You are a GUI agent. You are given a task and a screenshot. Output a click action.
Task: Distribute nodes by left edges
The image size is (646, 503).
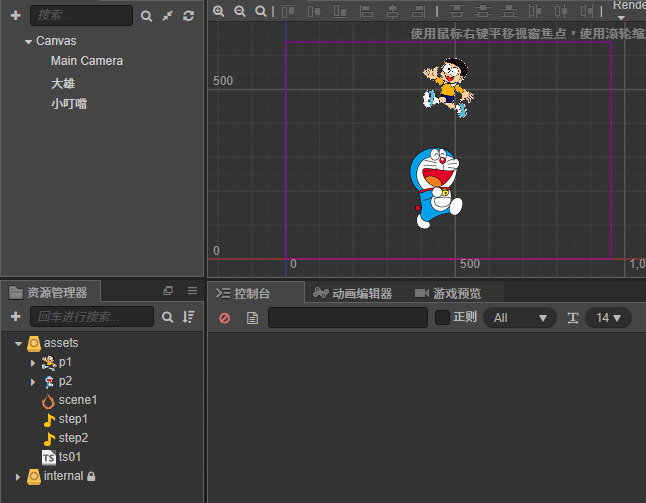click(535, 11)
